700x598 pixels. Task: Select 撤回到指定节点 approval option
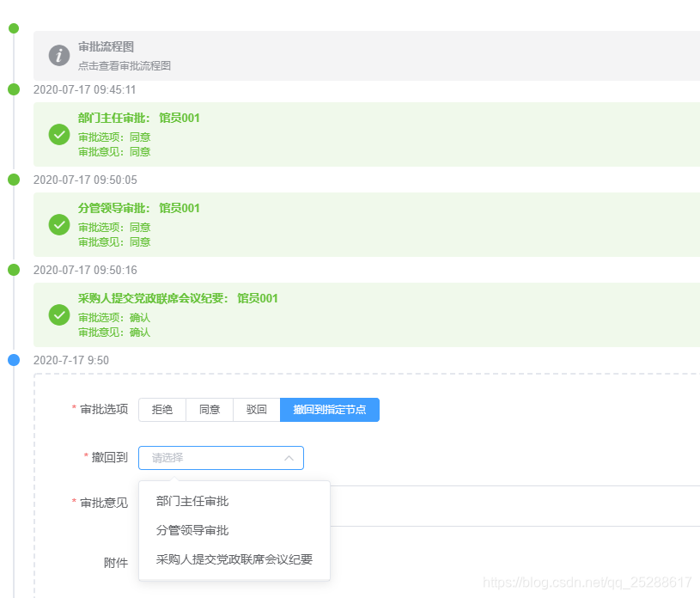(x=330, y=410)
